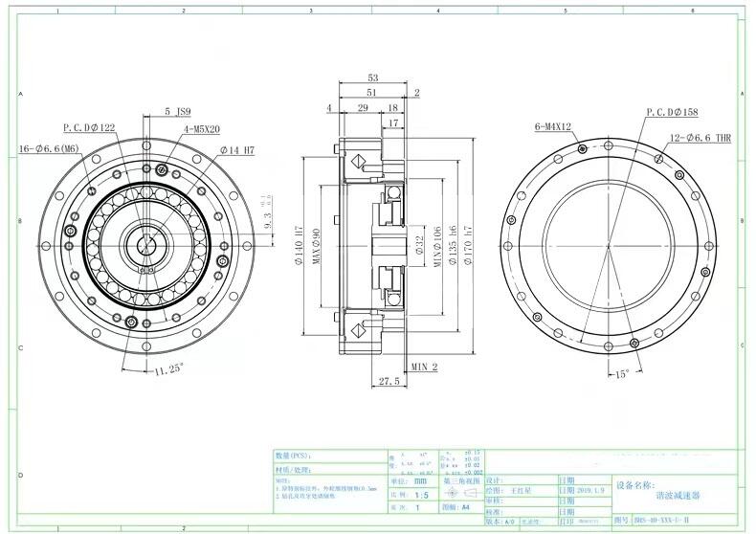
Task: Click the 15° angle dimension
Action: (621, 374)
